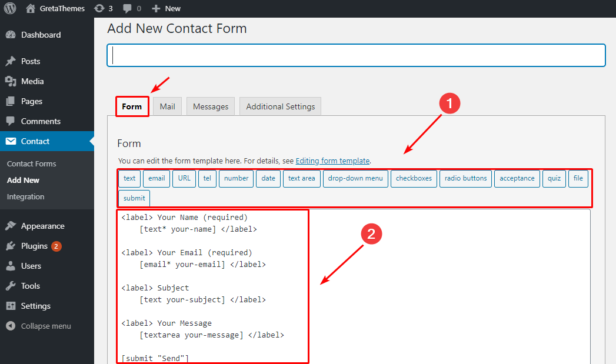
Task: Insert a drop-down menu form tag
Action: (355, 178)
